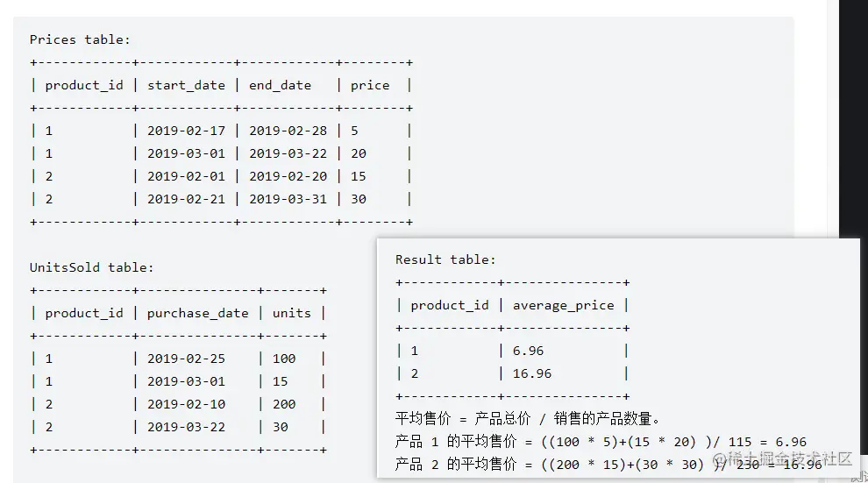The image size is (868, 483).
Task: Click the 2019-03-31 end date cell
Action: point(288,199)
